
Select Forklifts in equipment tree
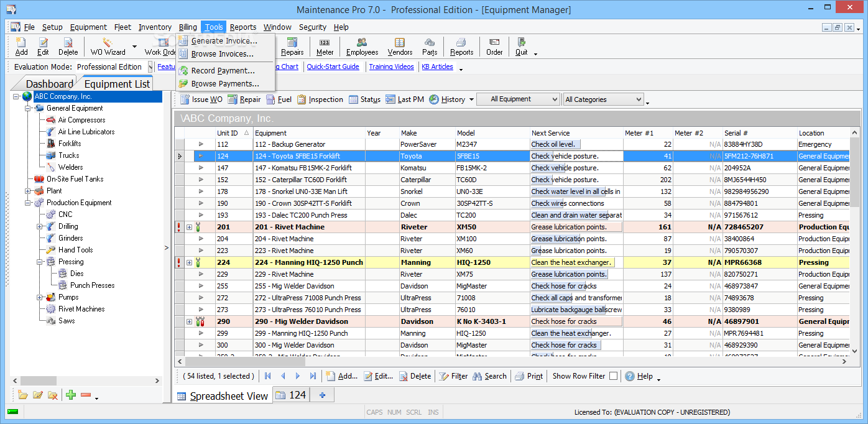click(x=70, y=144)
